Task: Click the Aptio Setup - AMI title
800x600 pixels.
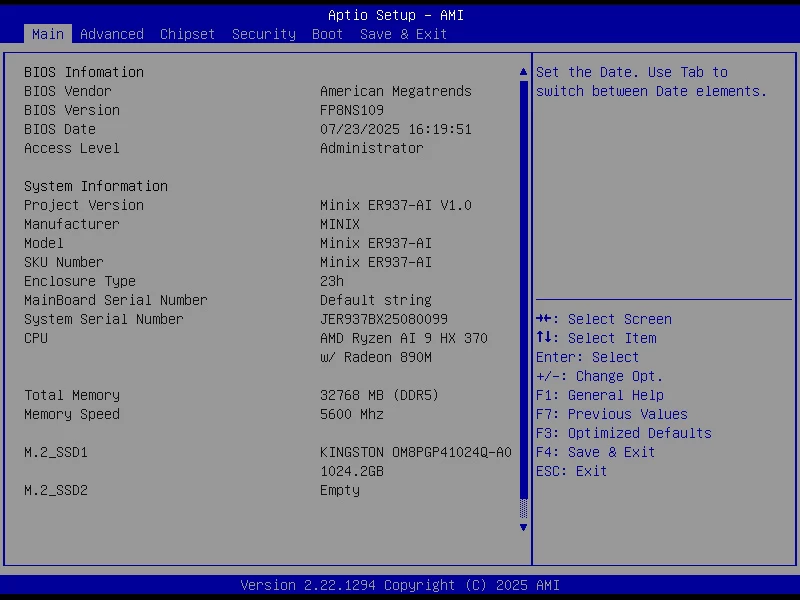Action: pos(396,15)
